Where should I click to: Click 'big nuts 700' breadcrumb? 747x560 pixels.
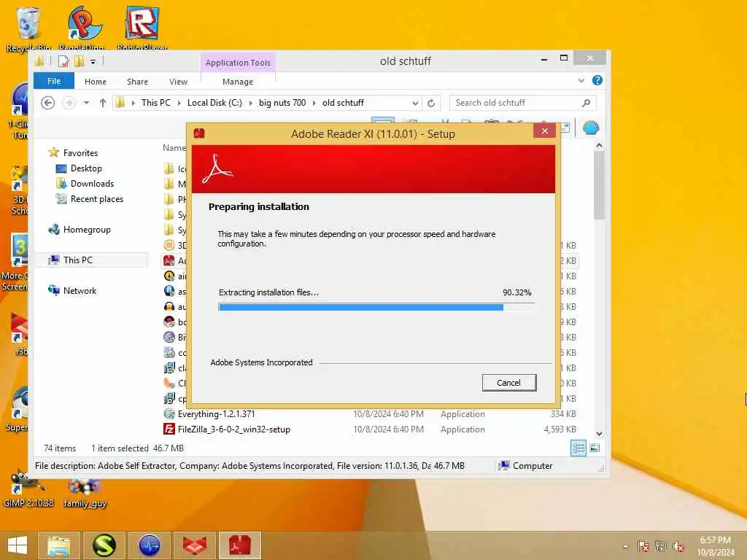[282, 103]
